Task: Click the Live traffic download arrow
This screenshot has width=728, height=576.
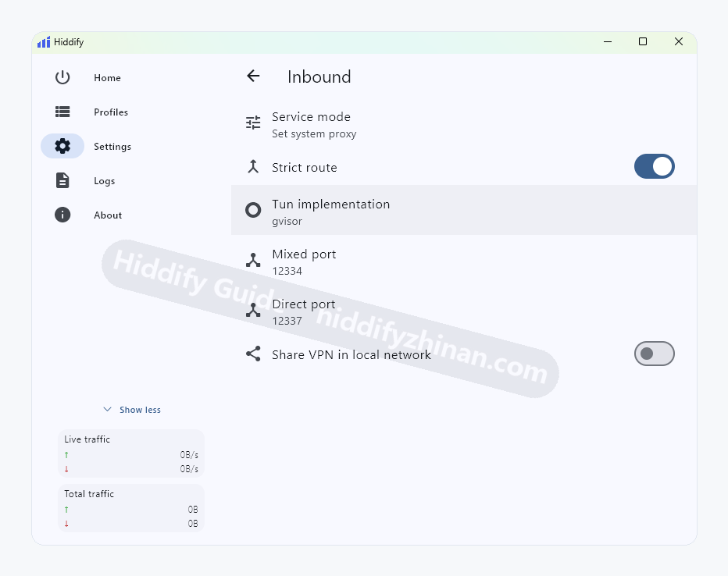Action: pos(66,469)
